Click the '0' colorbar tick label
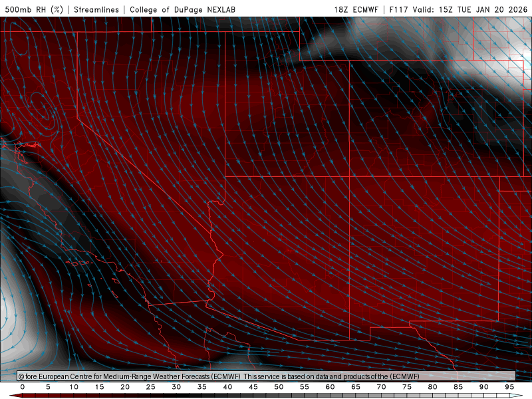Screen dimensions: 532x399 (x=23, y=387)
